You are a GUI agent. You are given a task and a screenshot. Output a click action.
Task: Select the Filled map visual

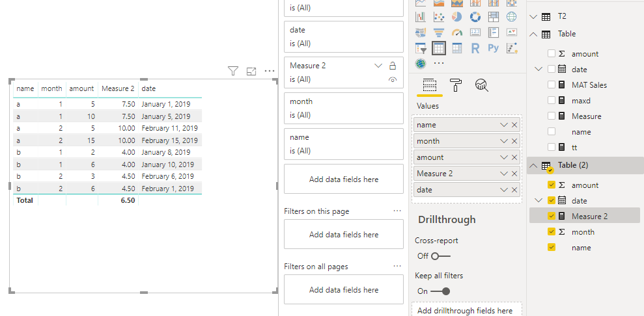421,33
